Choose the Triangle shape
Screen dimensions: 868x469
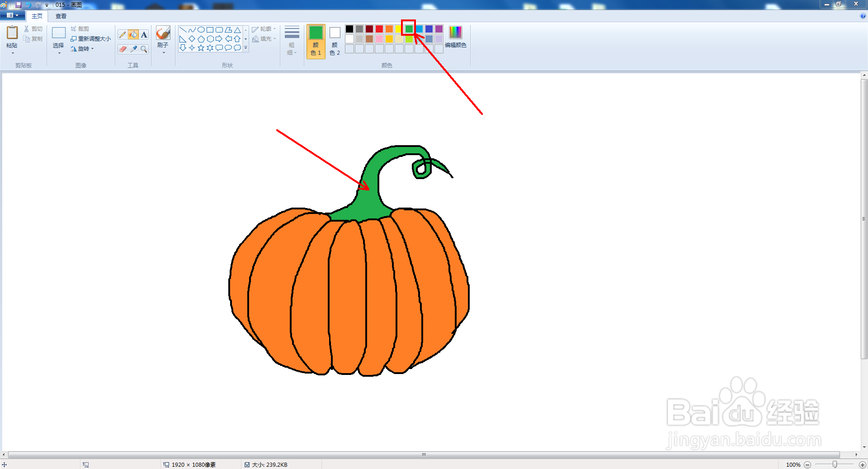coord(237,30)
